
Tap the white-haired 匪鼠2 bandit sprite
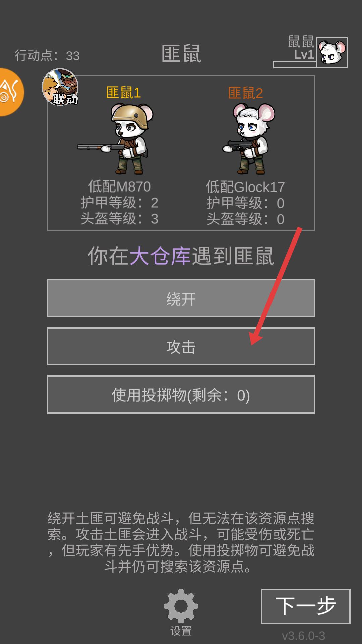tap(248, 139)
